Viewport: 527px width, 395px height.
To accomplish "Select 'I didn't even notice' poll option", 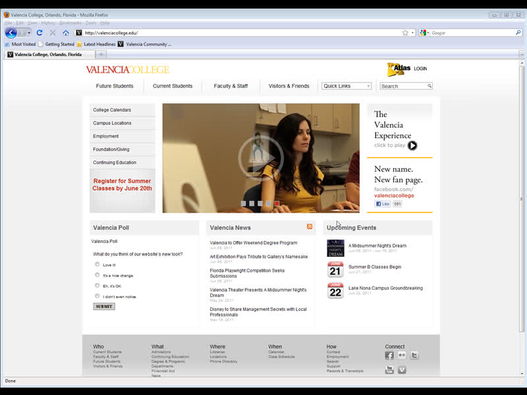I will pos(97,296).
